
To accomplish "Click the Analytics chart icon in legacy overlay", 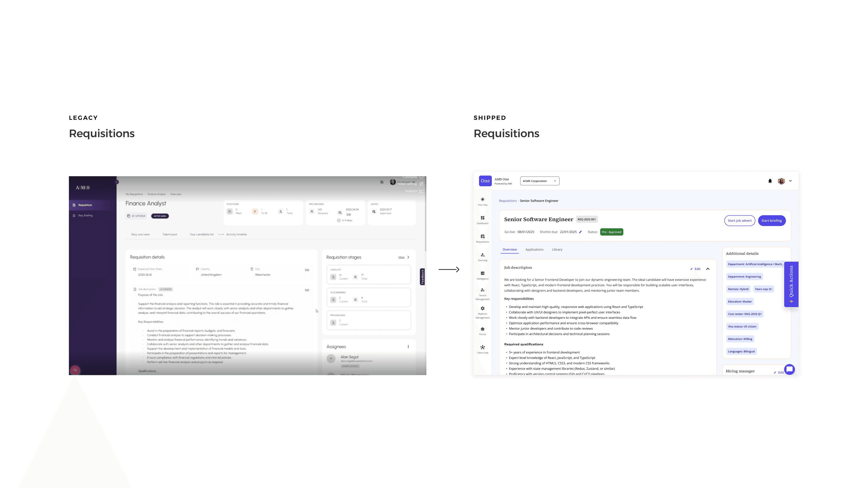I will coord(421,191).
